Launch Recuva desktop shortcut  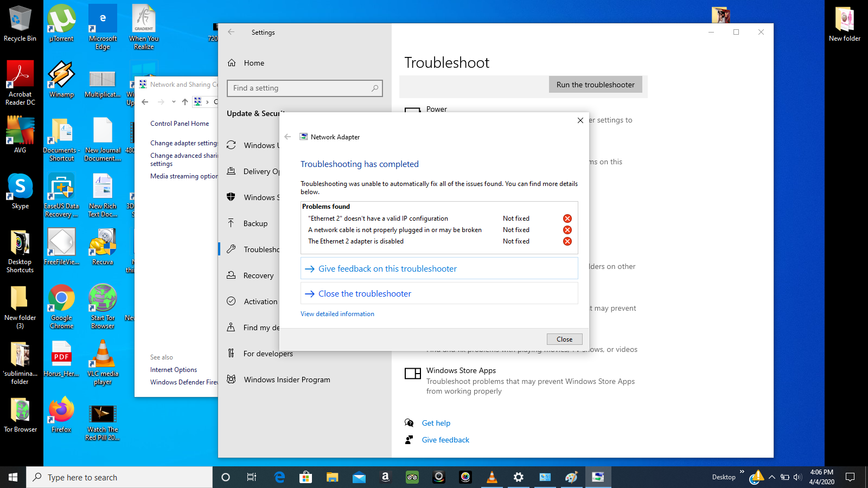[103, 247]
